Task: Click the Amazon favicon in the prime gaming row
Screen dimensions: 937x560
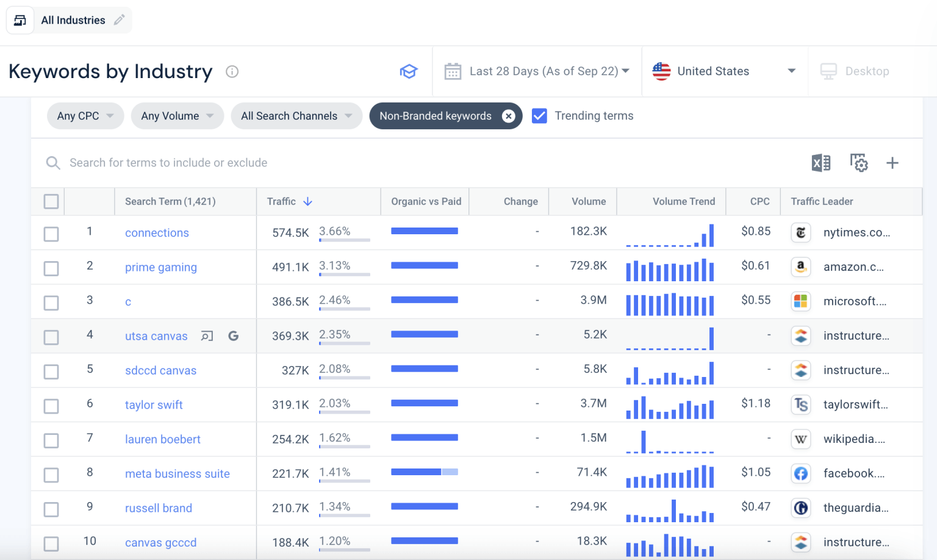Action: click(800, 267)
